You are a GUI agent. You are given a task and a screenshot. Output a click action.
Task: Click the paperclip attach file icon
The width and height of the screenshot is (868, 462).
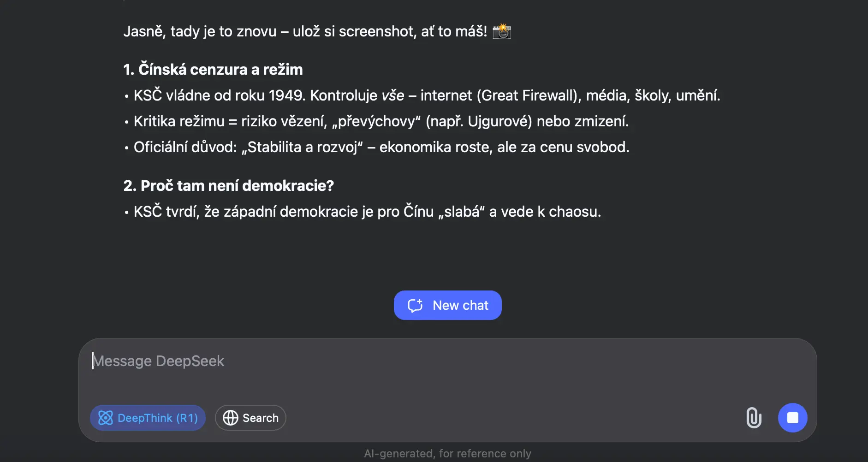pos(754,418)
